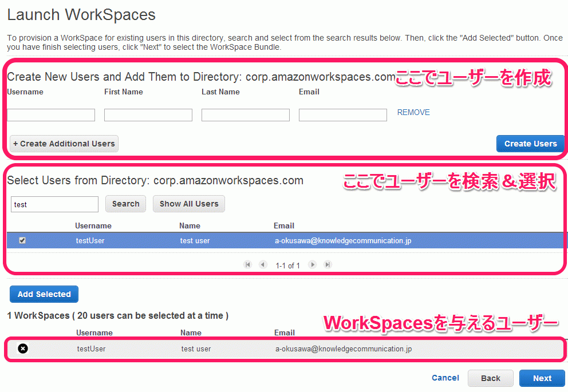Screen dimensions: 568x392
Task: Focus the Last Name input field
Action: click(246, 115)
